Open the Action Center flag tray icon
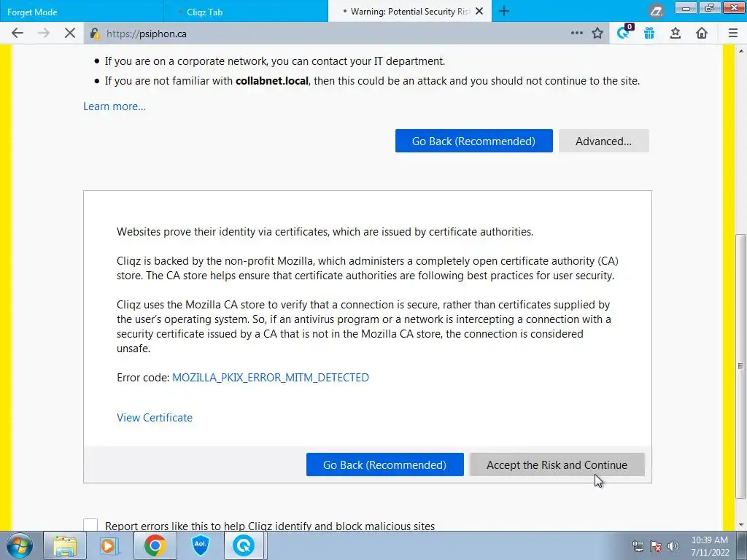 656,546
